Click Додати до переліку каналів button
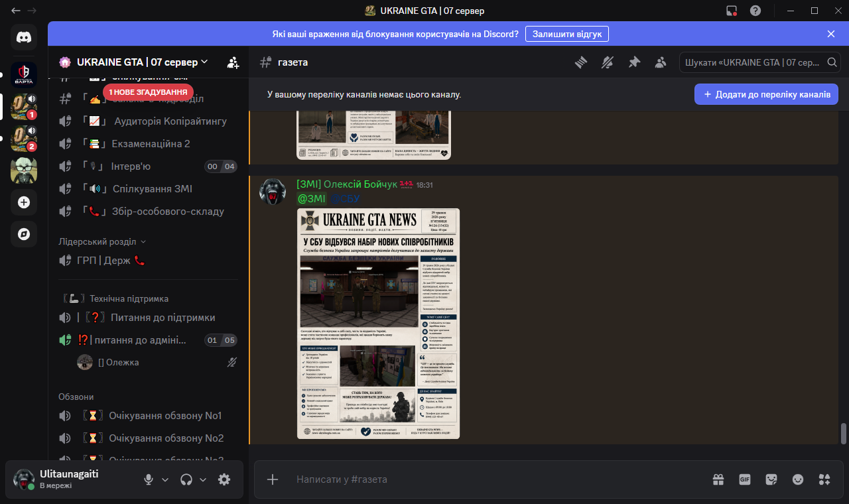849x504 pixels. [766, 94]
